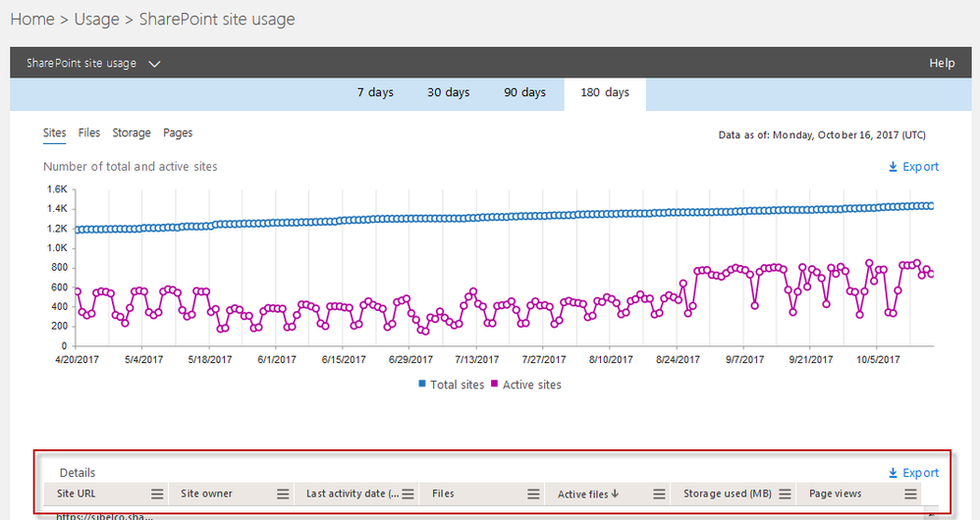Go to Home breadcrumb
This screenshot has width=980, height=520.
32,20
